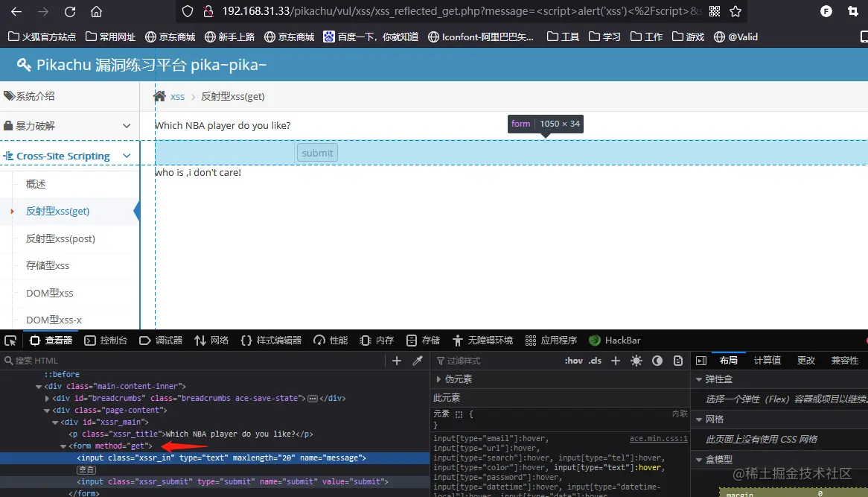Reload the page with refresh icon
868x497 pixels.
tap(70, 12)
